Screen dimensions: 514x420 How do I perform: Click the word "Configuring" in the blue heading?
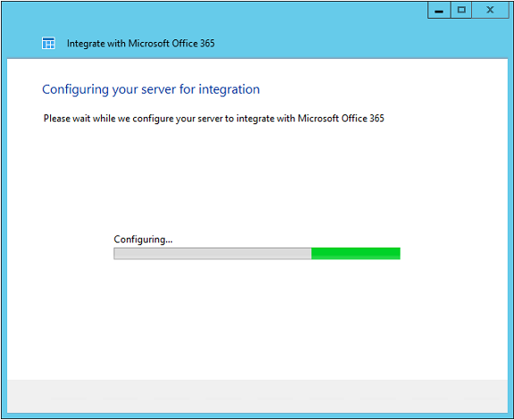pyautogui.click(x=75, y=89)
